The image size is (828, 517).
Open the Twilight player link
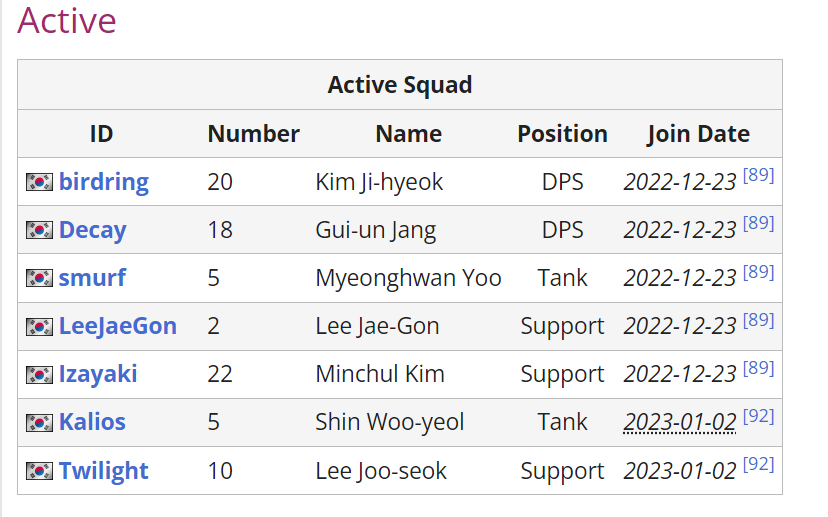(104, 471)
